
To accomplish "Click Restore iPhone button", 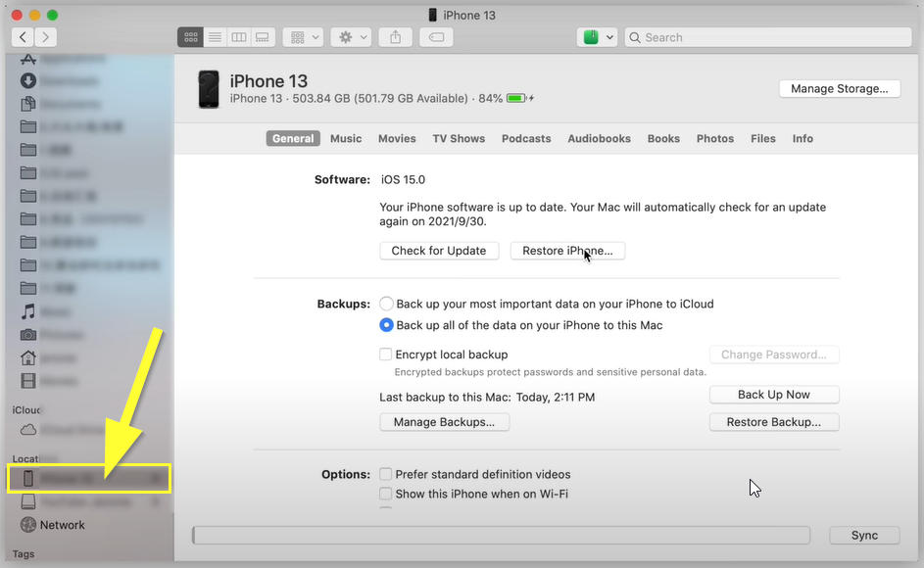I will tap(567, 251).
